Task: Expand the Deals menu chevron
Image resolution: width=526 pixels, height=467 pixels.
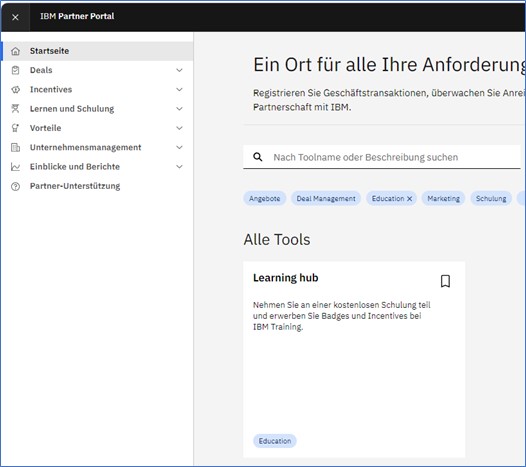Action: (x=179, y=70)
